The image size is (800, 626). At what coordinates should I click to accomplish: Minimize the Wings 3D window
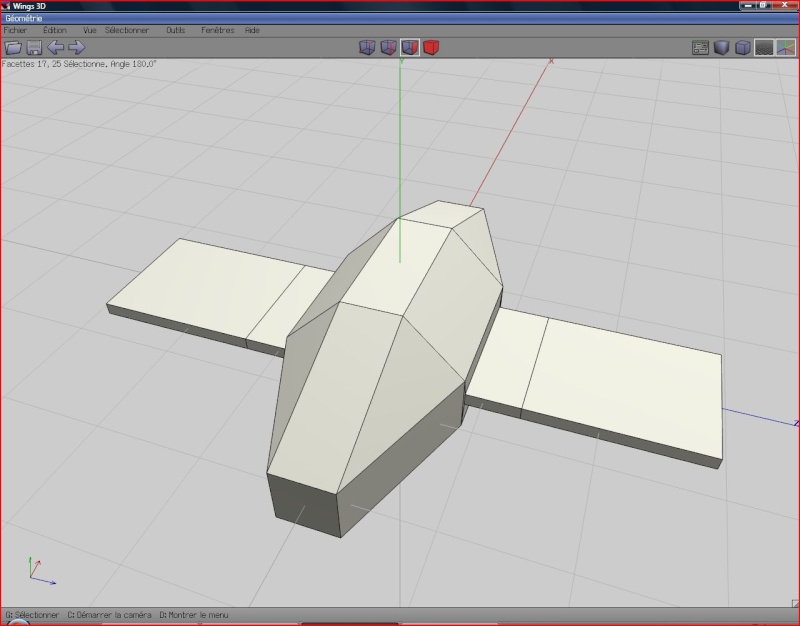[x=748, y=5]
